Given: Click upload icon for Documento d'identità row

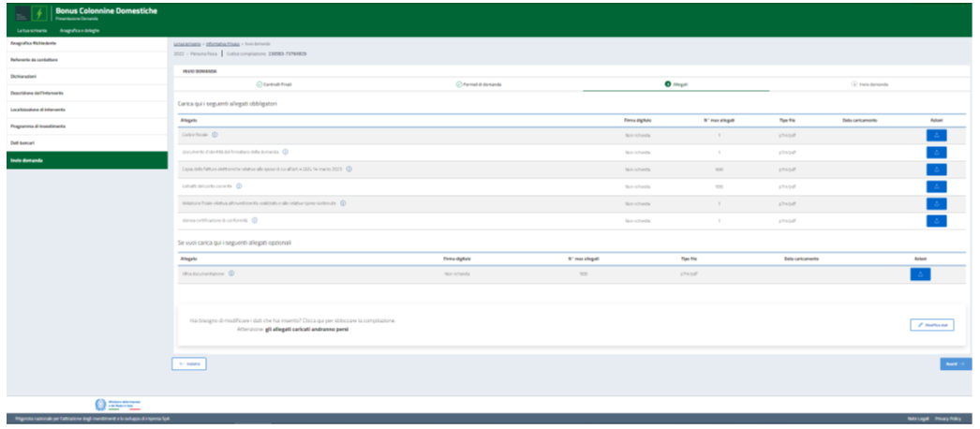Looking at the screenshot, I should (x=936, y=152).
